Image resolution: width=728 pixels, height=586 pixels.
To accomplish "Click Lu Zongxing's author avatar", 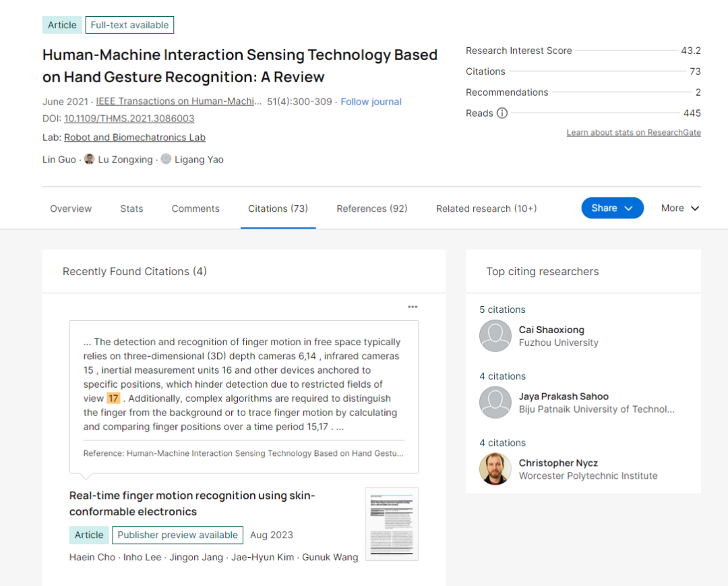I will tap(89, 159).
